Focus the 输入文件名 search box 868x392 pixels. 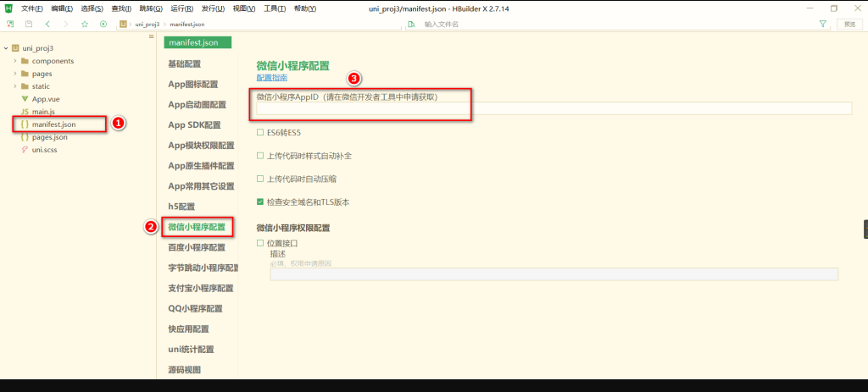(617, 25)
